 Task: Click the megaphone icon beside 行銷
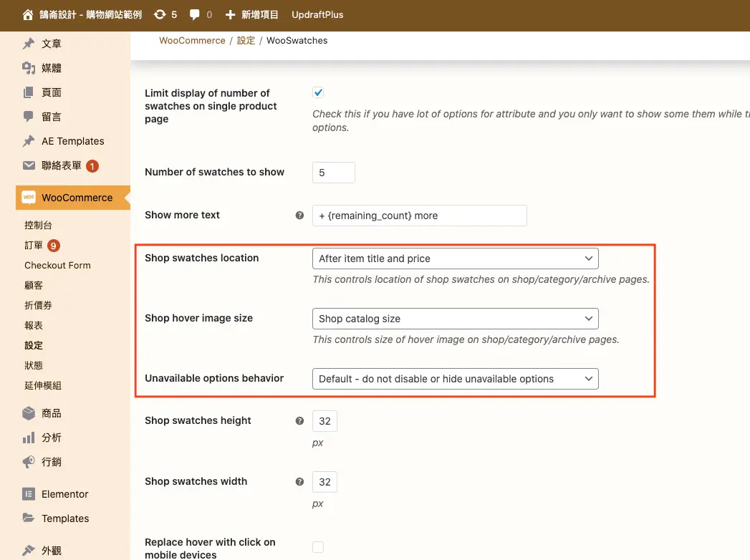click(x=29, y=462)
